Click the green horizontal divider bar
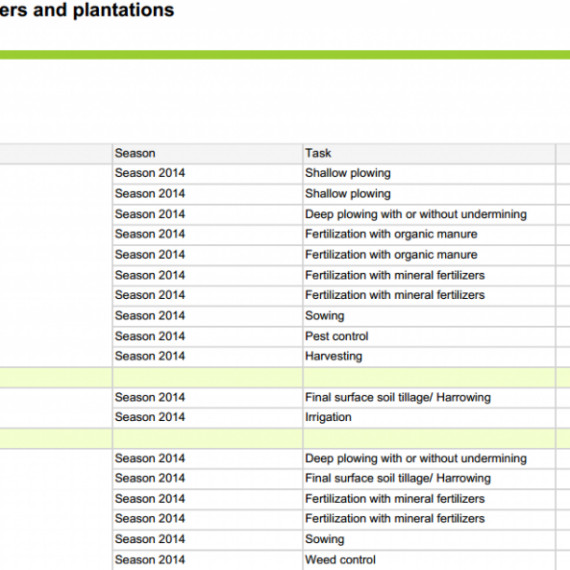Image resolution: width=570 pixels, height=570 pixels. (285, 55)
